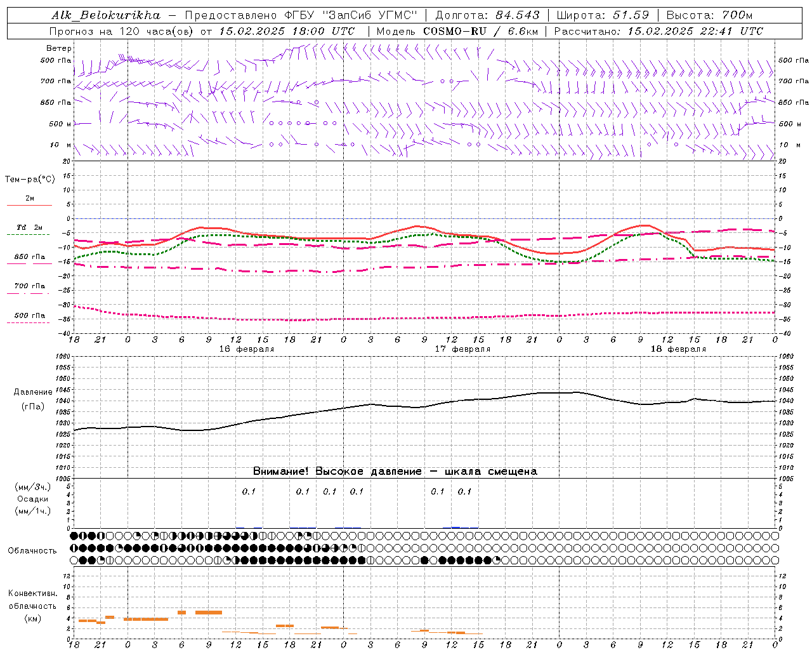Click the 'Ветер' panel label
The width and height of the screenshot is (812, 650).
point(59,48)
